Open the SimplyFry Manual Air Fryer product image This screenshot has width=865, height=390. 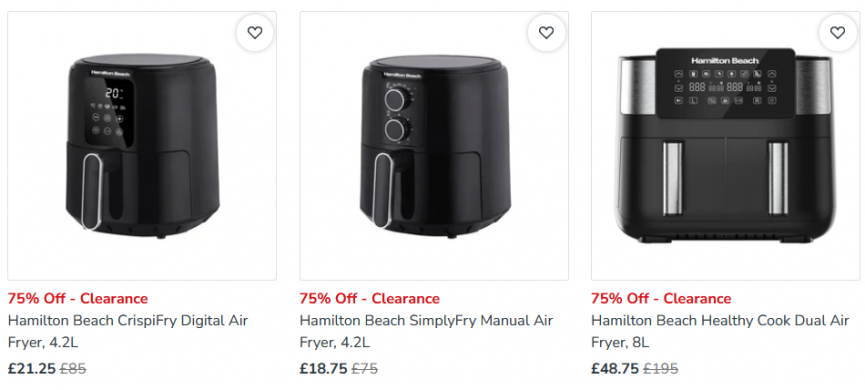(434, 146)
